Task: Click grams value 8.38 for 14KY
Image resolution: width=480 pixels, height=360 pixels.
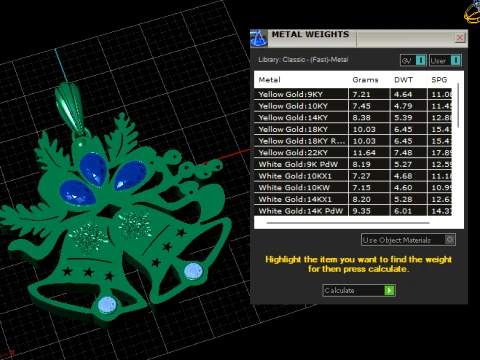Action: (x=361, y=118)
